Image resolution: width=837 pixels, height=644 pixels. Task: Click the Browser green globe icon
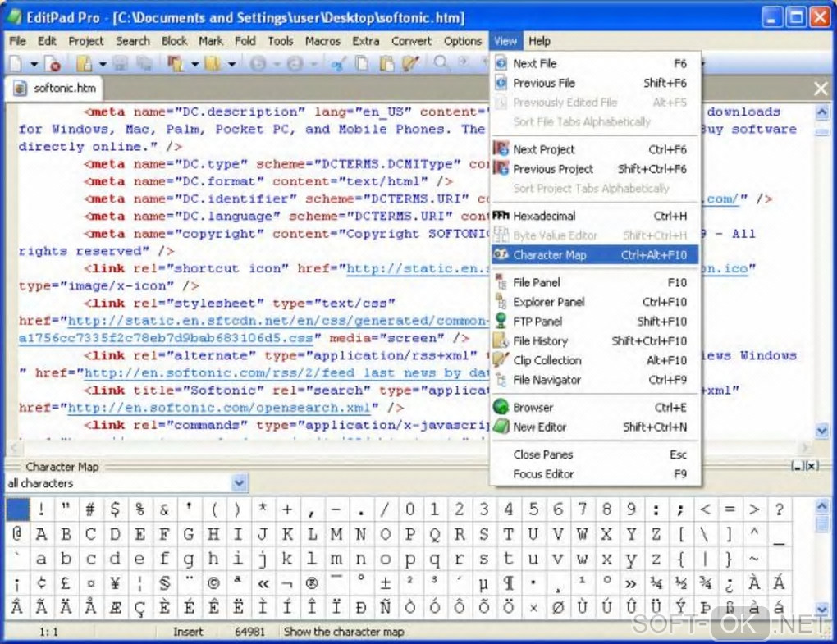click(501, 407)
